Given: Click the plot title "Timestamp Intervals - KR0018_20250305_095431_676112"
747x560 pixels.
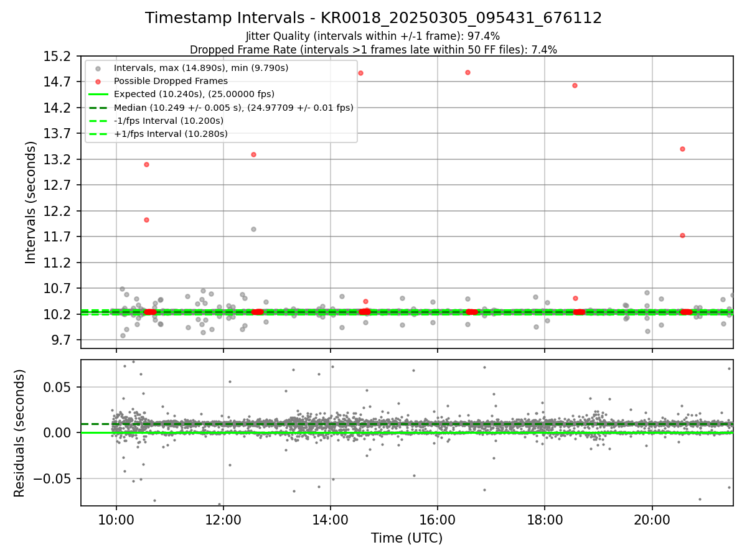Looking at the screenshot, I should point(374,18).
